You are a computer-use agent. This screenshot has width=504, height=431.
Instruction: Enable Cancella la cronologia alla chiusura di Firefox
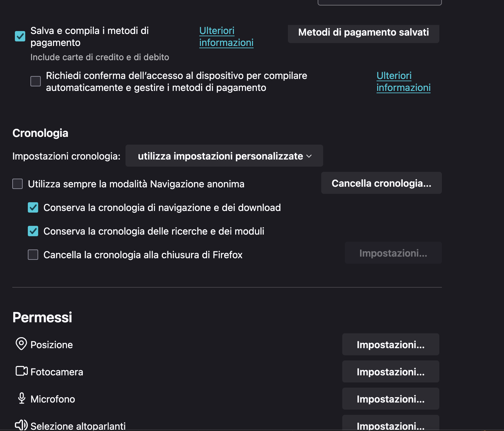(33, 255)
